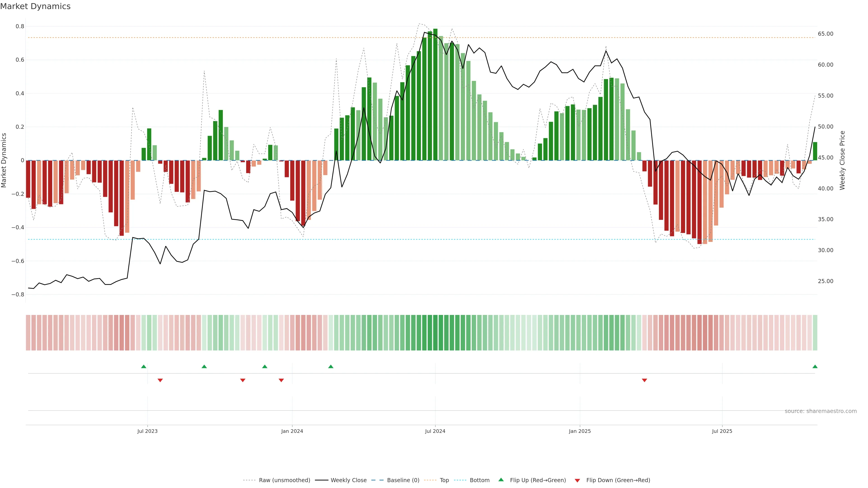The image size is (868, 488).
Task: Click the darkest green heat strip cell
Action: pyautogui.click(x=435, y=332)
